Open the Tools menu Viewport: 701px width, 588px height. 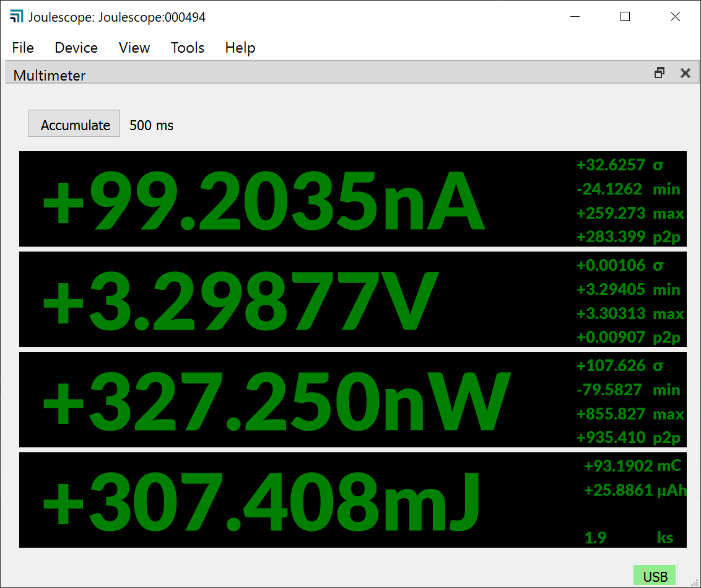tap(187, 47)
